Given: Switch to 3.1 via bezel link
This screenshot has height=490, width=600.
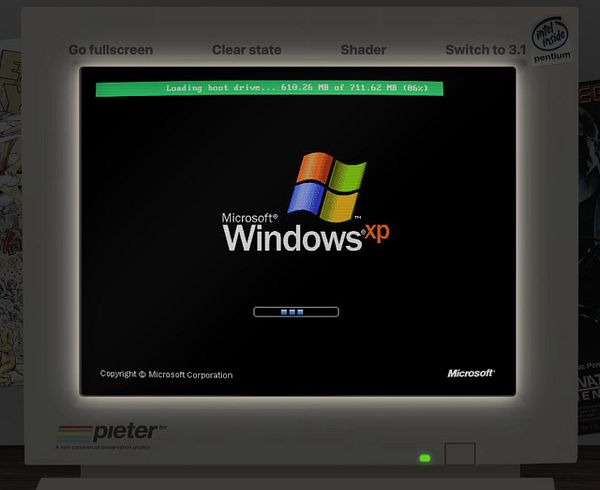Looking at the screenshot, I should pyautogui.click(x=486, y=50).
